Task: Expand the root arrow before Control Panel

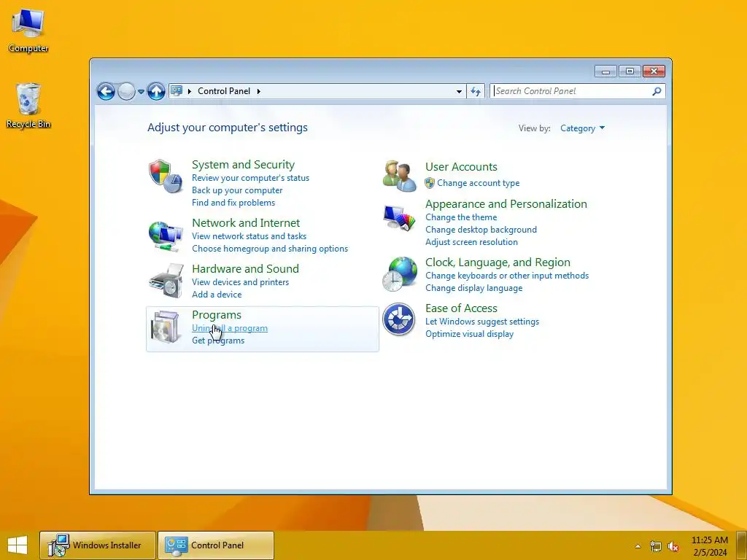Action: [190, 91]
